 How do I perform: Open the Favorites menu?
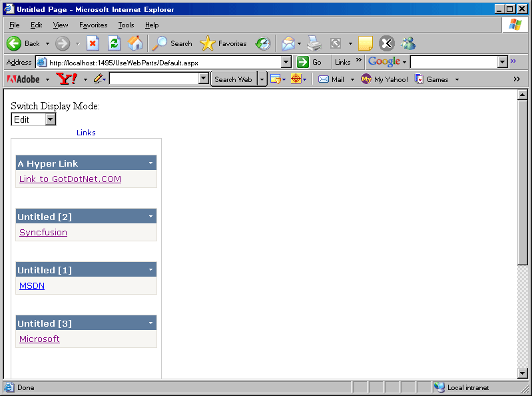point(93,25)
